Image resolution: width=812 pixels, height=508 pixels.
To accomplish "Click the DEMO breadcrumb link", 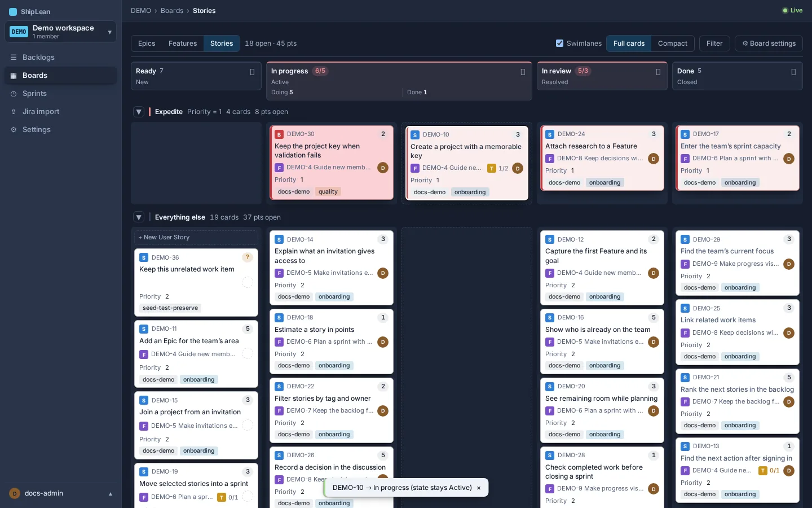I will click(141, 11).
